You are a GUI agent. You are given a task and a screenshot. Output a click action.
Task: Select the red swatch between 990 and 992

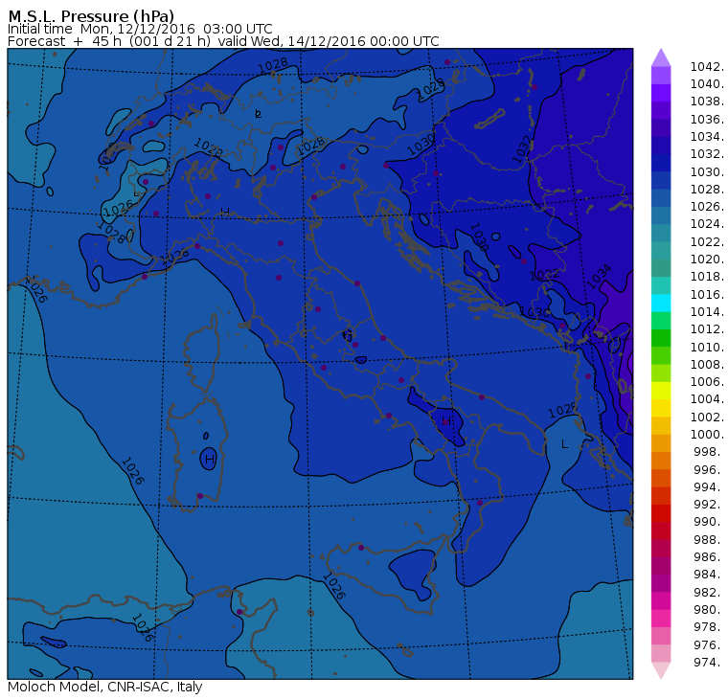(x=661, y=513)
